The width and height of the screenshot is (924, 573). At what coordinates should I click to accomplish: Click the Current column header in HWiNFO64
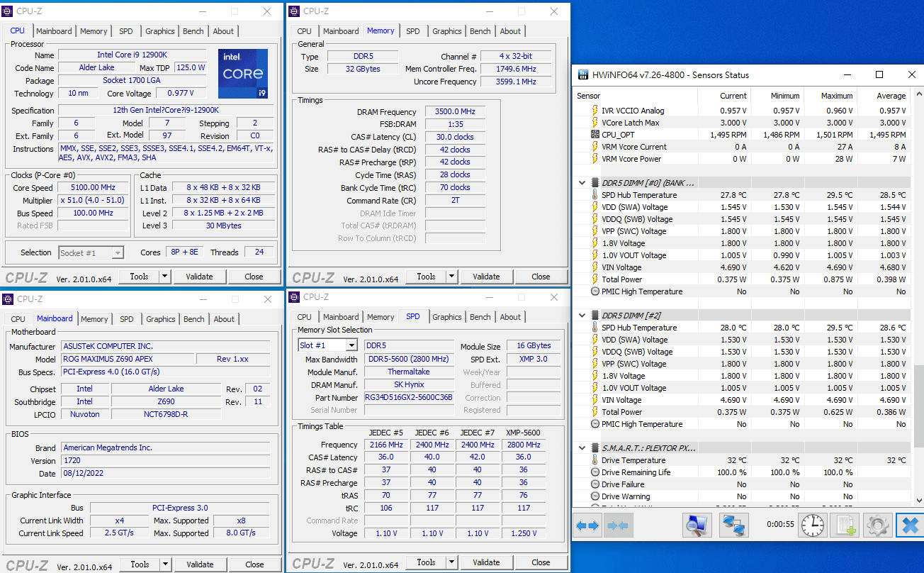724,96
